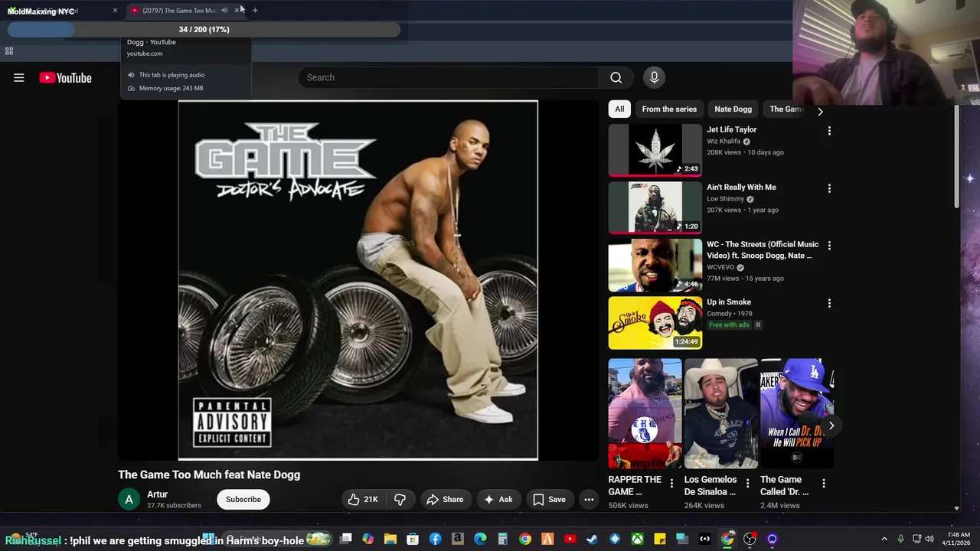
Task: Open the WCVEVO channel link
Action: point(720,267)
